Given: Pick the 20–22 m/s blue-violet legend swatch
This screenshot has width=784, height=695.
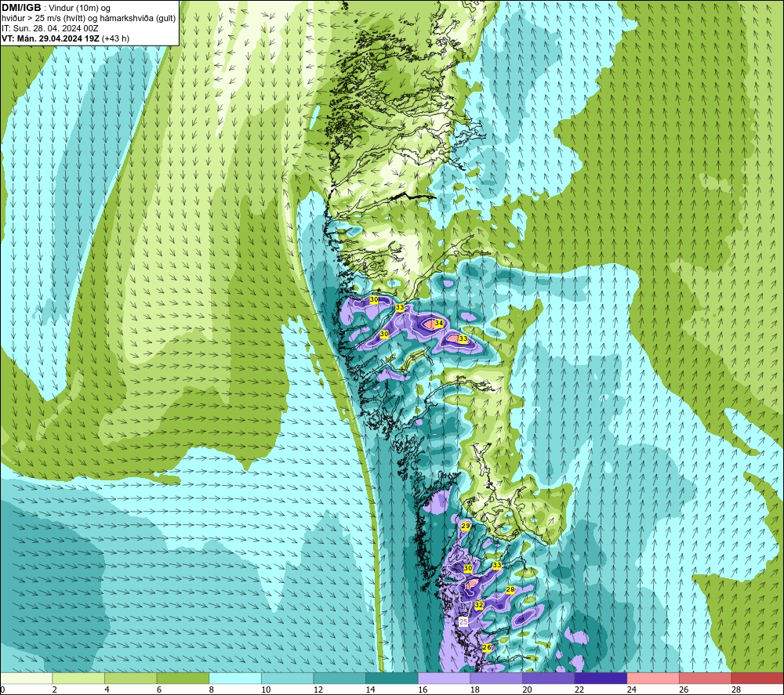Looking at the screenshot, I should [549, 679].
